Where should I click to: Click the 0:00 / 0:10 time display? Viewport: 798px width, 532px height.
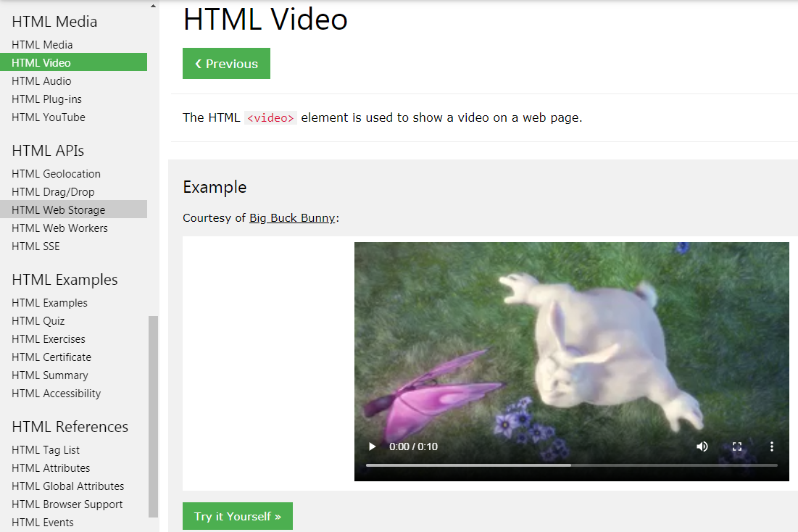413,446
